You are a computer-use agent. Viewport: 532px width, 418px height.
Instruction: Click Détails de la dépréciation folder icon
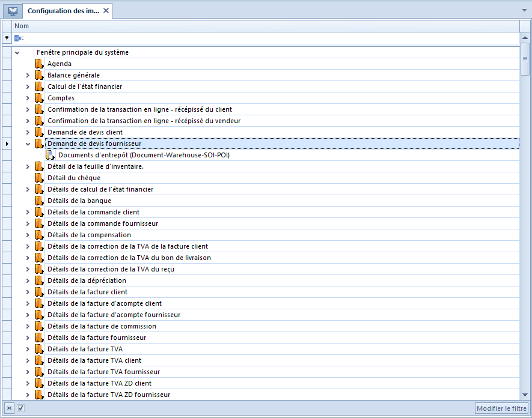click(x=39, y=280)
